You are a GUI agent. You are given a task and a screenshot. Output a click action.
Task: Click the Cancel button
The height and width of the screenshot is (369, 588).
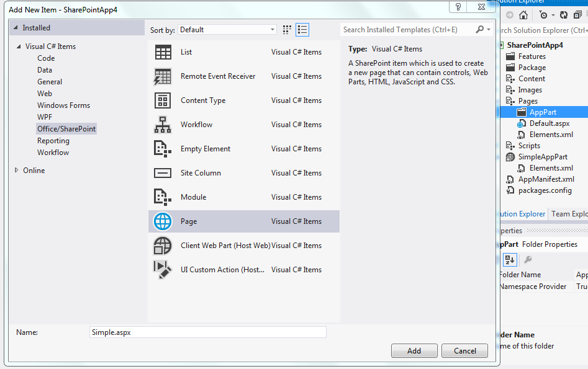pos(465,351)
